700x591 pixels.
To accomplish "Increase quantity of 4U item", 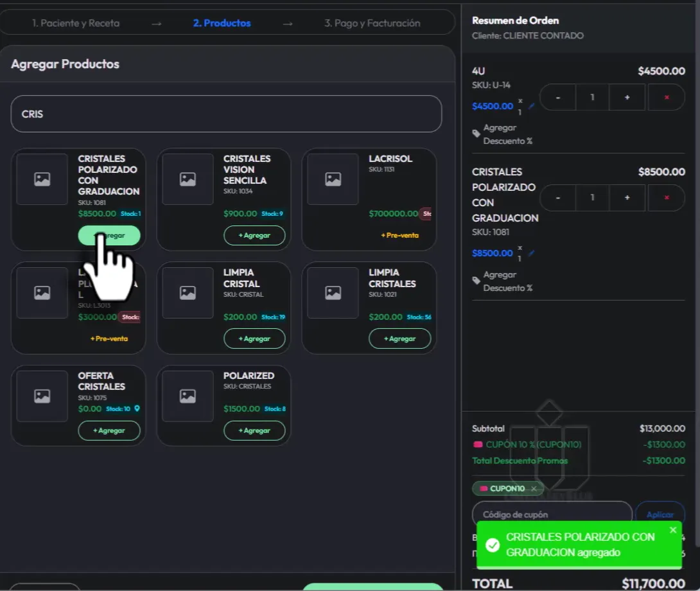I will tap(627, 98).
